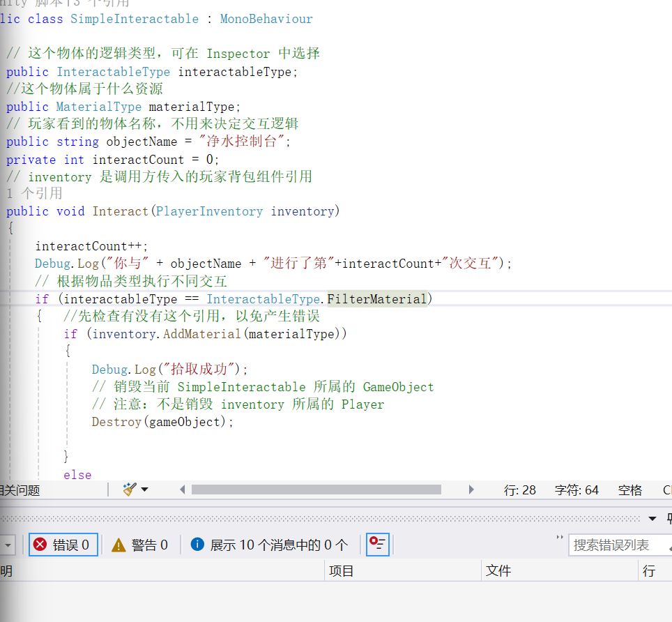Open the code cleanup profile dropdown arrow
The width and height of the screenshot is (672, 622).
pos(144,490)
